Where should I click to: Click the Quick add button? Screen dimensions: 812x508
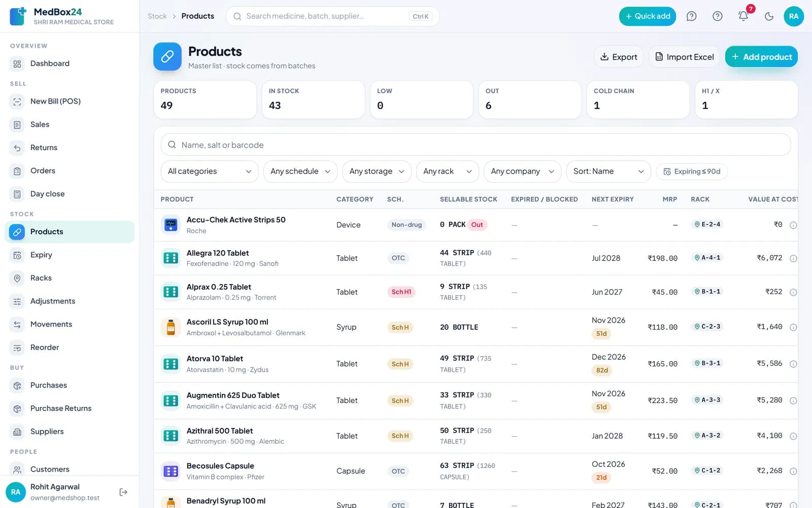click(648, 16)
